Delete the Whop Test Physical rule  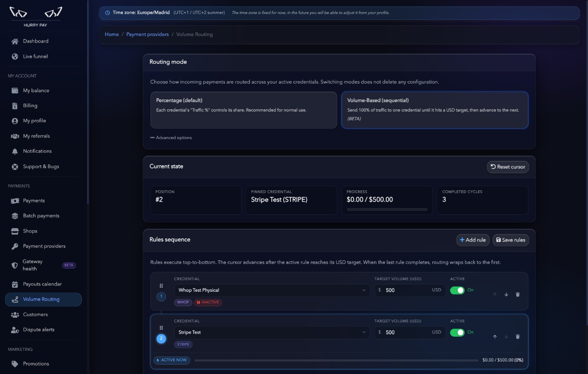(x=518, y=295)
